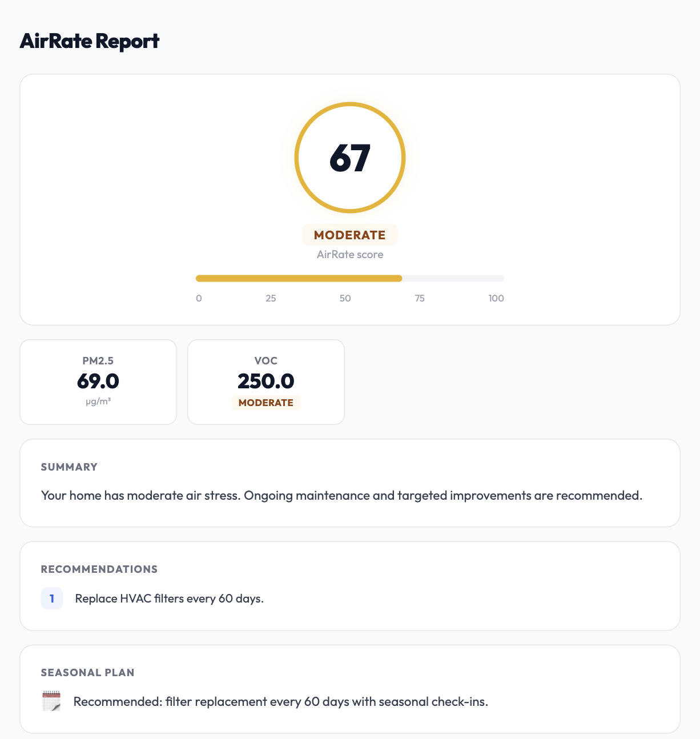Select the yellow score ring showing 67
Image resolution: width=700 pixels, height=739 pixels.
click(350, 158)
